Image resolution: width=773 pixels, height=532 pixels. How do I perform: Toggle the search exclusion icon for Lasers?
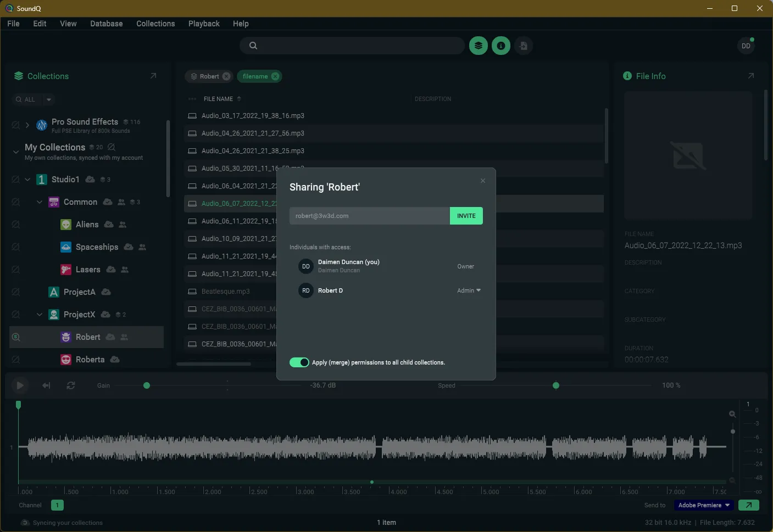[x=15, y=270]
